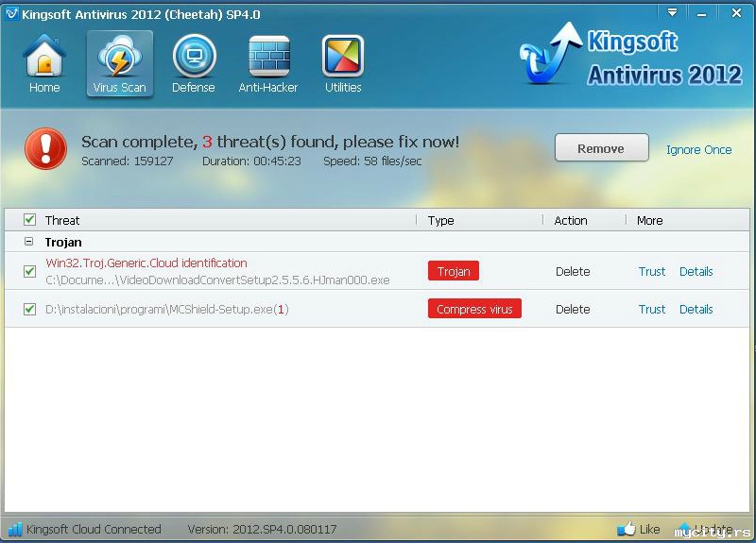Click the red Trojan type badge
The width and height of the screenshot is (756, 543).
454,271
